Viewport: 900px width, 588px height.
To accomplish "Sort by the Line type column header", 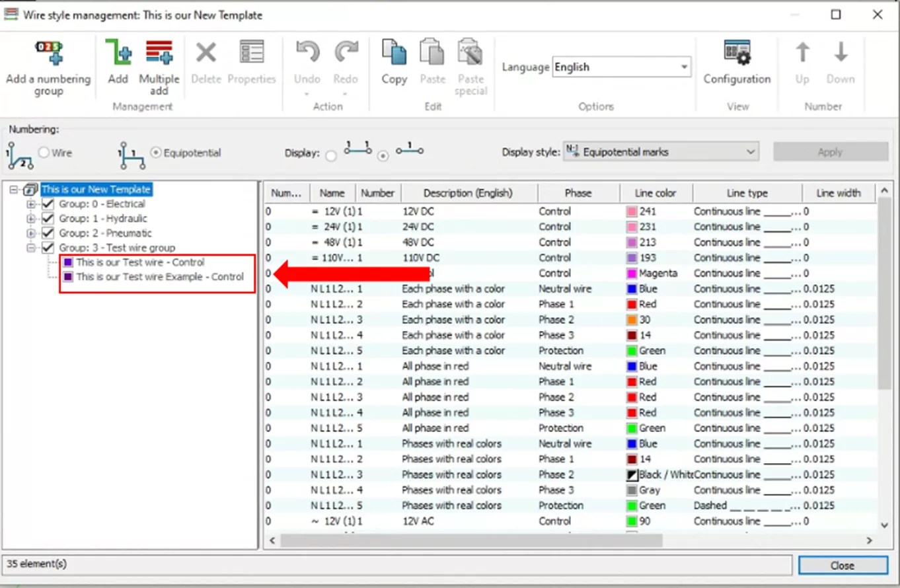I will click(747, 193).
